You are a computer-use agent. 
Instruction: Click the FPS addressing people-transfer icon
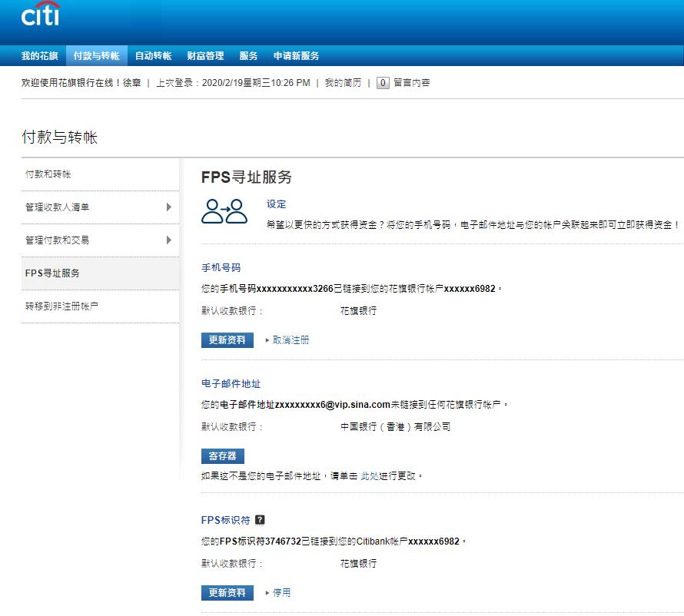point(224,211)
